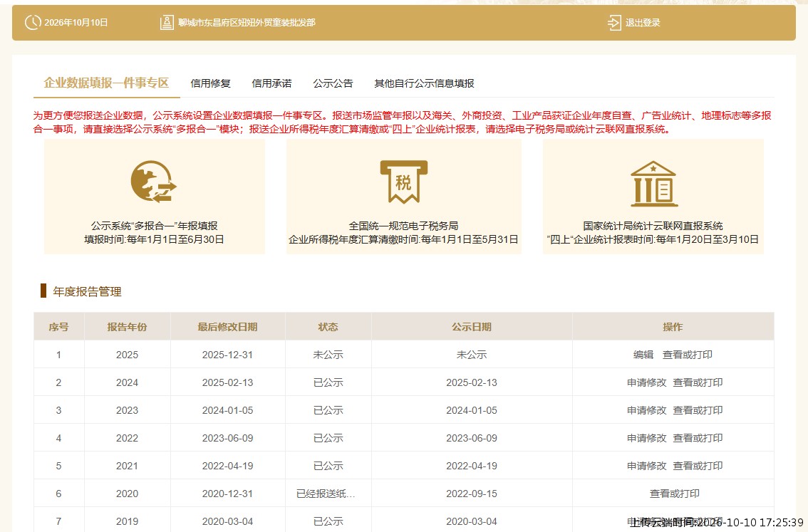808x532 pixels.
Task: Open the globe icon for annual report filing
Action: (x=154, y=182)
